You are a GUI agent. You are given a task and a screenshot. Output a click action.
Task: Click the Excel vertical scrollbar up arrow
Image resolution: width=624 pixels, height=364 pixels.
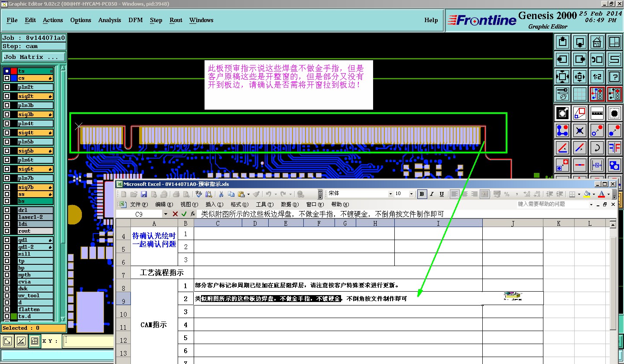coord(613,224)
